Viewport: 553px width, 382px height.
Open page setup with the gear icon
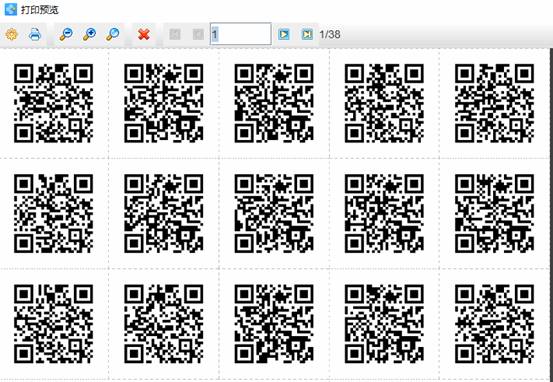click(x=12, y=34)
